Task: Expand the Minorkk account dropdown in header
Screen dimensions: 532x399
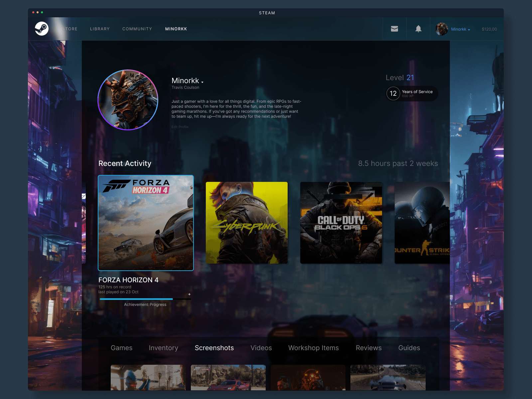Action: [x=461, y=29]
